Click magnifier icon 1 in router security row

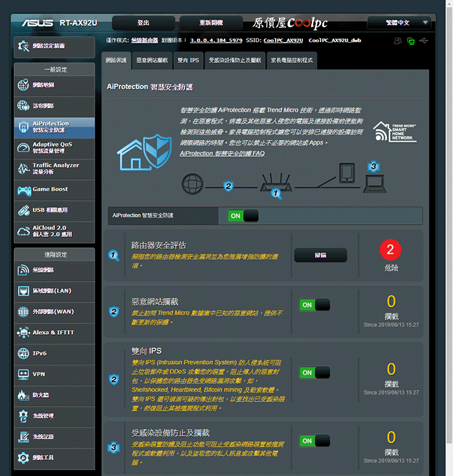click(113, 255)
